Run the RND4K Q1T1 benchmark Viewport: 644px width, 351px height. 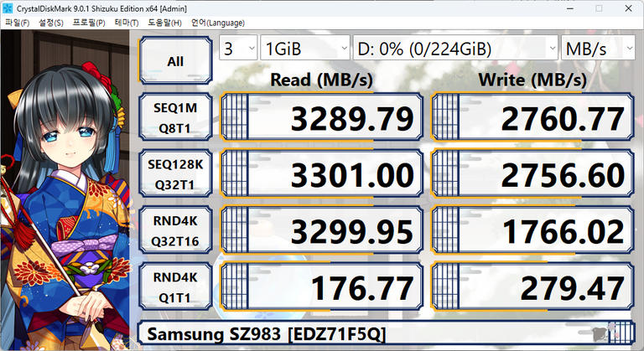click(x=175, y=288)
